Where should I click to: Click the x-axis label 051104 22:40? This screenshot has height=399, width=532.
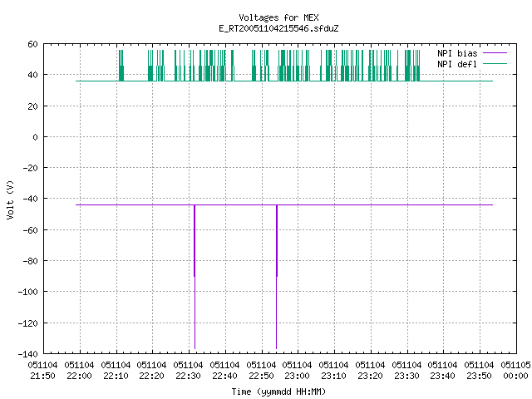(224, 371)
